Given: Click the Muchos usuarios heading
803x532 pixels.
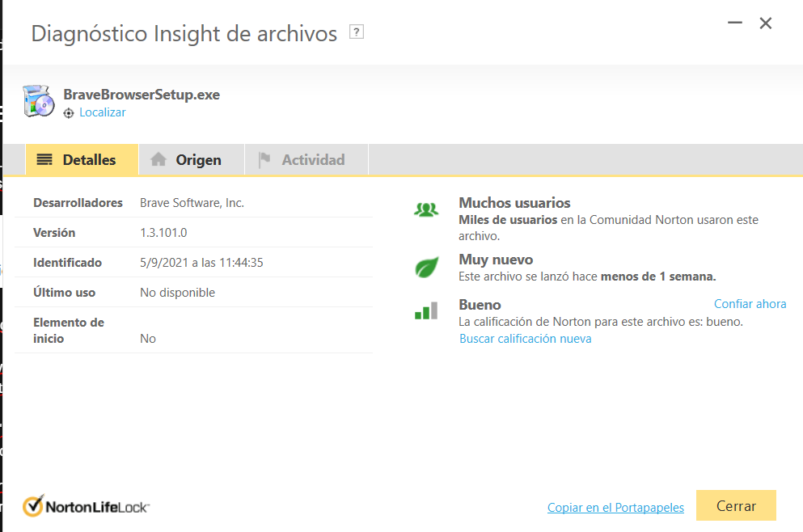Looking at the screenshot, I should tap(514, 203).
